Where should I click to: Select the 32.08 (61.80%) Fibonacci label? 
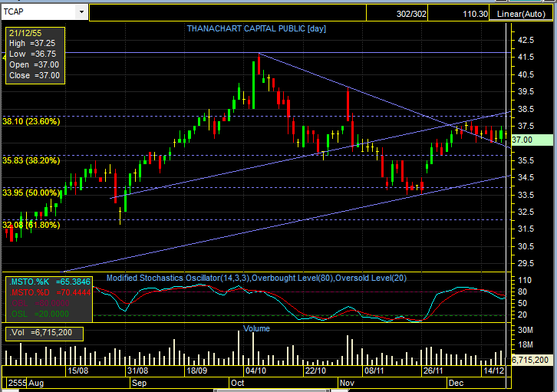pos(31,225)
